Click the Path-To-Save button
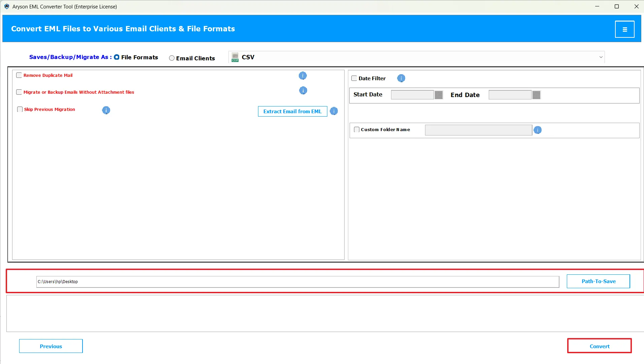The height and width of the screenshot is (364, 644). 599,281
